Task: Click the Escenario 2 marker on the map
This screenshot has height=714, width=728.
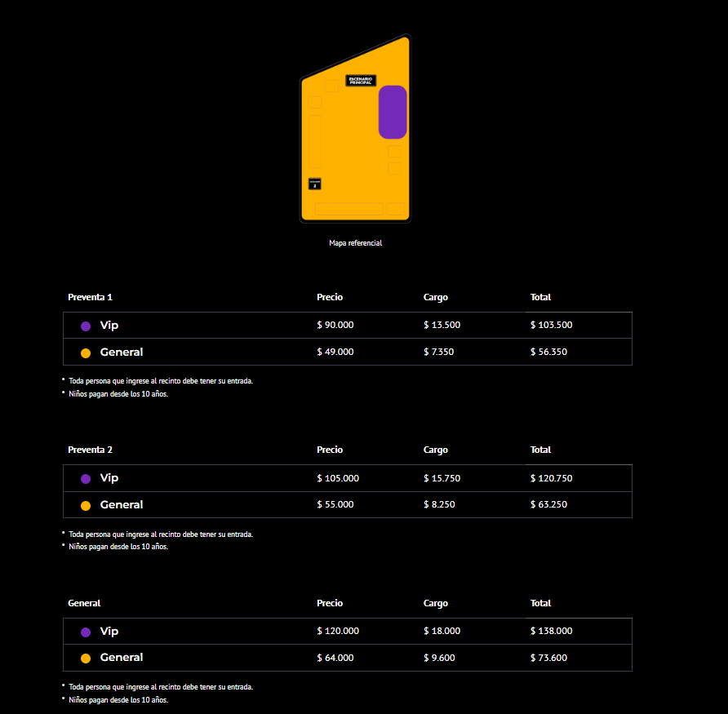Action: [313, 184]
